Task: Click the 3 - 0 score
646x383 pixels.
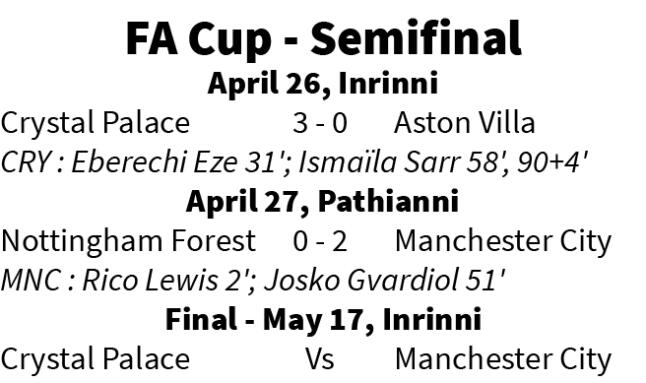Action: (320, 123)
